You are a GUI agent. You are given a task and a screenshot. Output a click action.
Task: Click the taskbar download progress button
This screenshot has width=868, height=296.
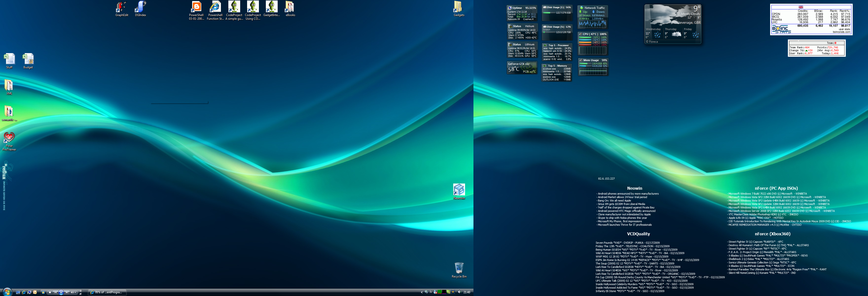click(x=108, y=292)
